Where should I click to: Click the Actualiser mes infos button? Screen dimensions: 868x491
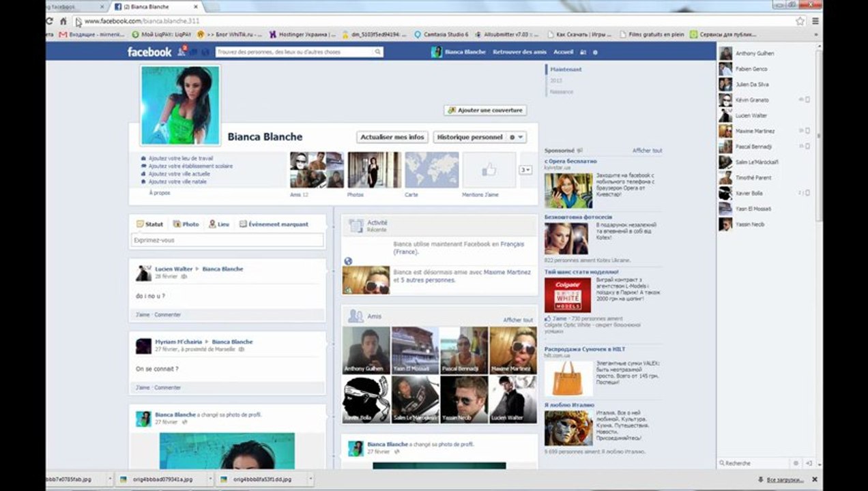392,137
